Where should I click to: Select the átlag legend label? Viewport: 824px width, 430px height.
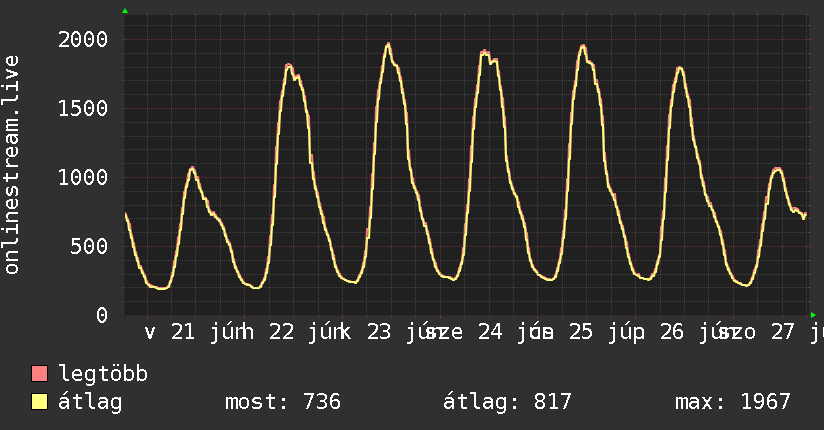tap(90, 402)
